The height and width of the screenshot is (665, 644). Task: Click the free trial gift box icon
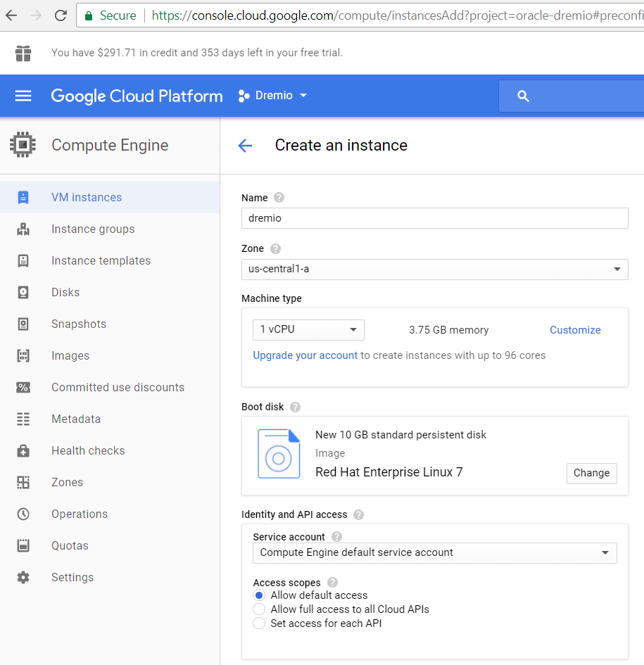23,53
